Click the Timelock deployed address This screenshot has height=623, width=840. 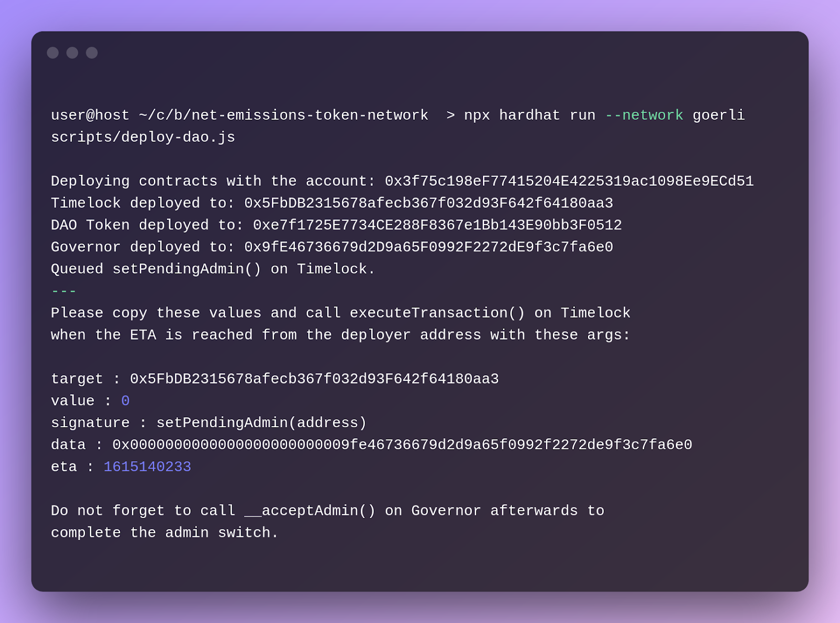(x=428, y=203)
